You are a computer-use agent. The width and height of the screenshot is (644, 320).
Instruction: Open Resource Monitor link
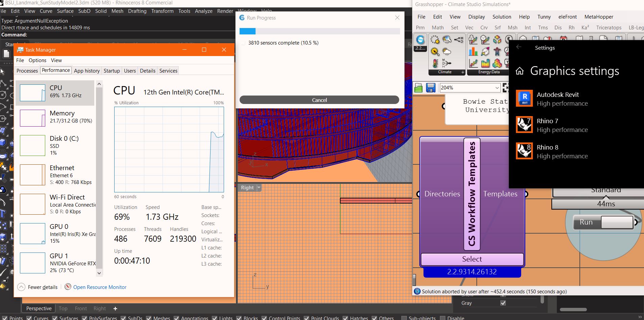tap(100, 287)
